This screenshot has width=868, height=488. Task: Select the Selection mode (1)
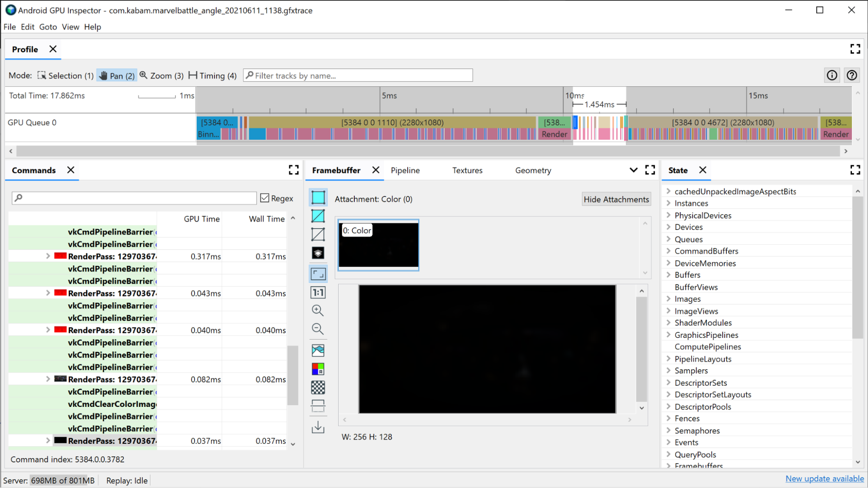coord(64,75)
